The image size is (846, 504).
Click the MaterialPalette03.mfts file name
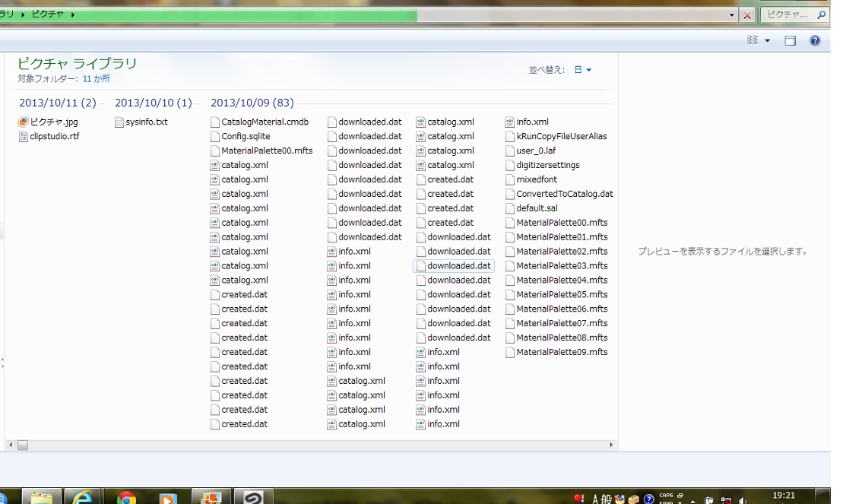[562, 265]
